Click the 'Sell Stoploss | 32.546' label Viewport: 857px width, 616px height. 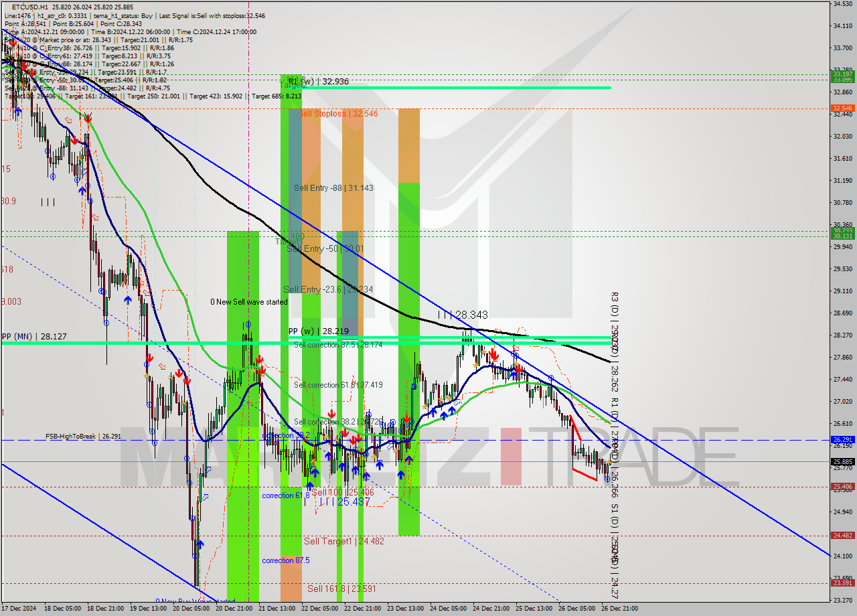tap(337, 113)
